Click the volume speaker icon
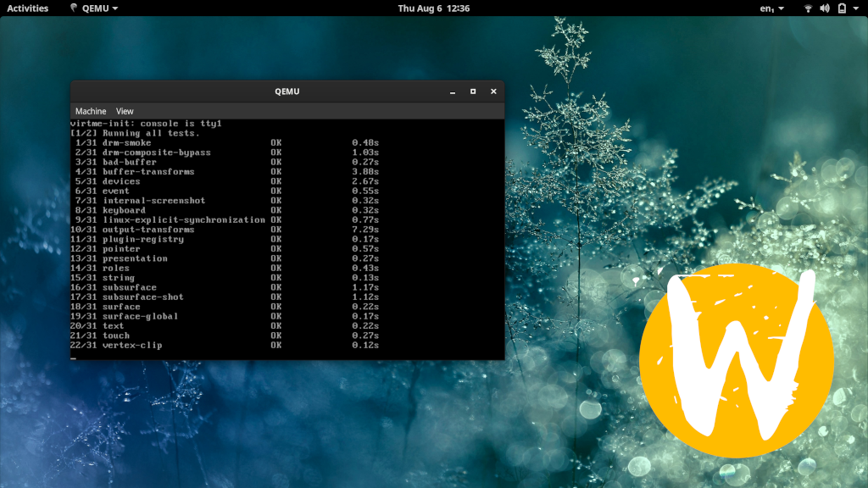Viewport: 868px width, 488px height. [825, 8]
